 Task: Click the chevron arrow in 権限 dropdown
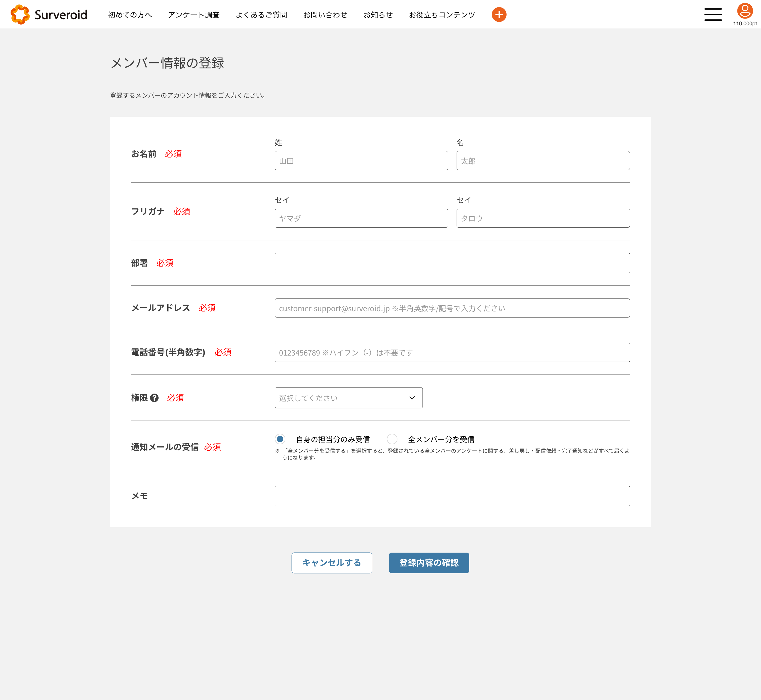(412, 398)
